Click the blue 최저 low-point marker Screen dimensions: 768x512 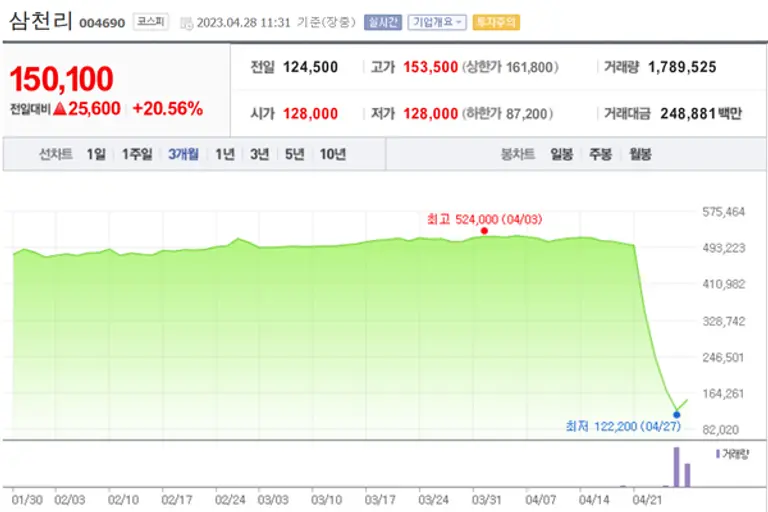pyautogui.click(x=677, y=414)
